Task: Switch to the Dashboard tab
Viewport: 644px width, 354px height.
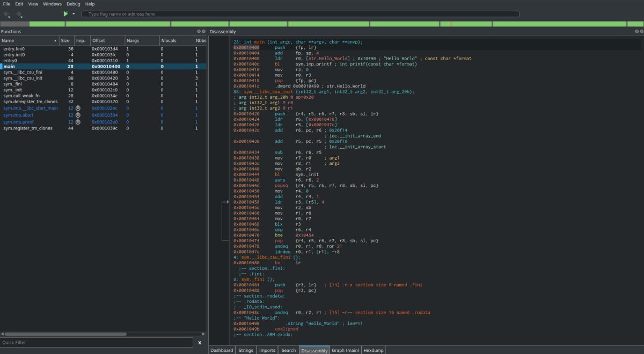Action: tap(222, 350)
